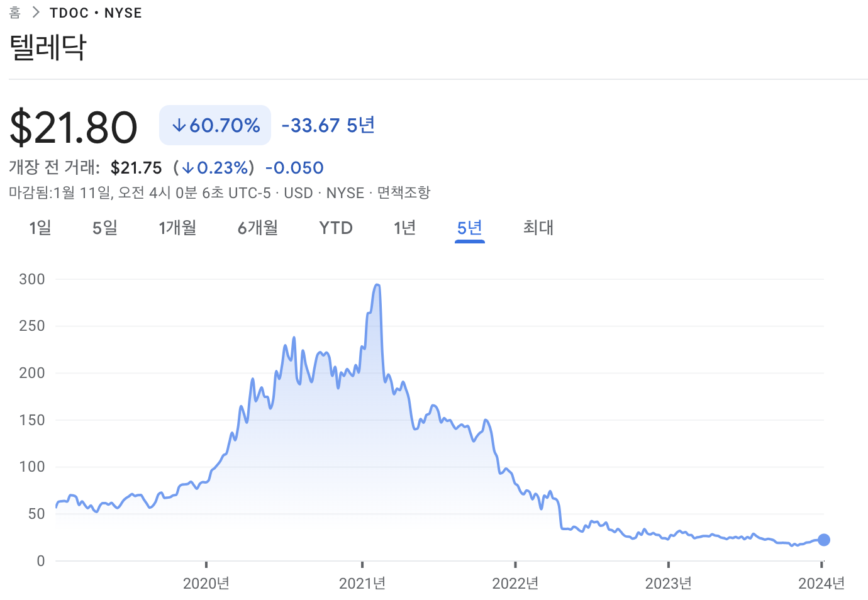This screenshot has width=868, height=600.
Task: Open the 면책조항 disclaimer link
Action: (x=403, y=192)
